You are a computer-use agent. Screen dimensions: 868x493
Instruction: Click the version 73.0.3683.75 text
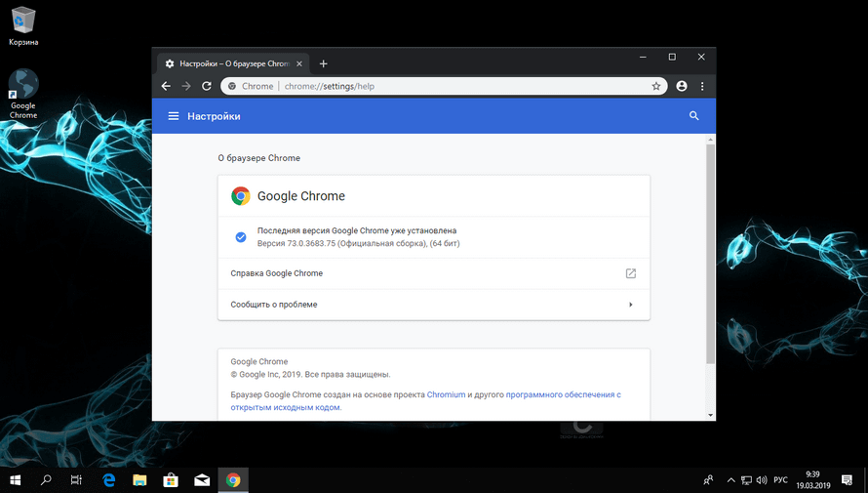(x=358, y=243)
